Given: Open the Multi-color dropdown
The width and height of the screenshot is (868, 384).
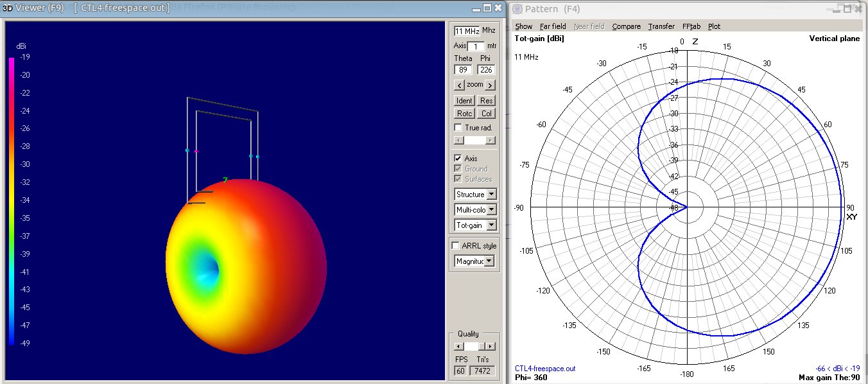Looking at the screenshot, I should click(x=492, y=209).
